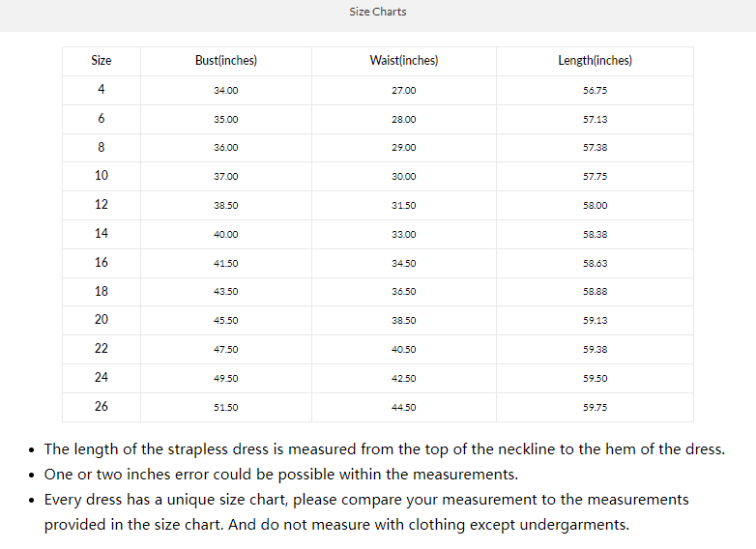The image size is (756, 549).
Task: Choose size 12 row label
Action: click(102, 205)
